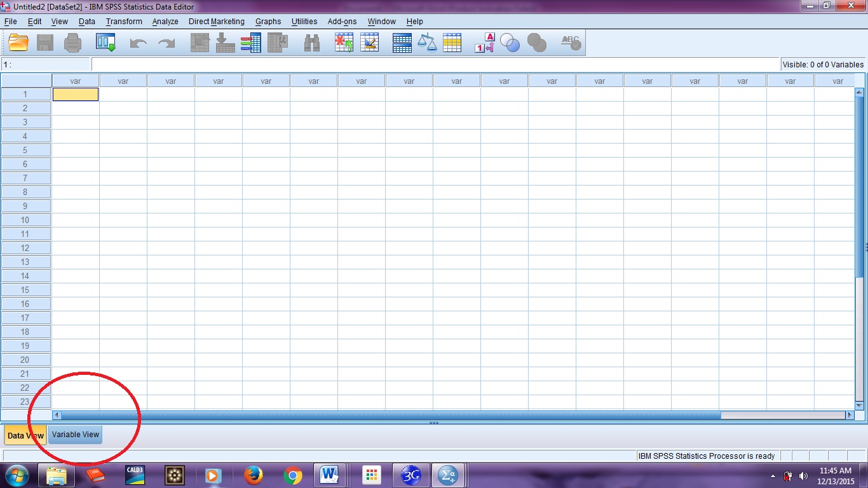Click the Spell check ABC icon
868x488 pixels.
(x=571, y=43)
